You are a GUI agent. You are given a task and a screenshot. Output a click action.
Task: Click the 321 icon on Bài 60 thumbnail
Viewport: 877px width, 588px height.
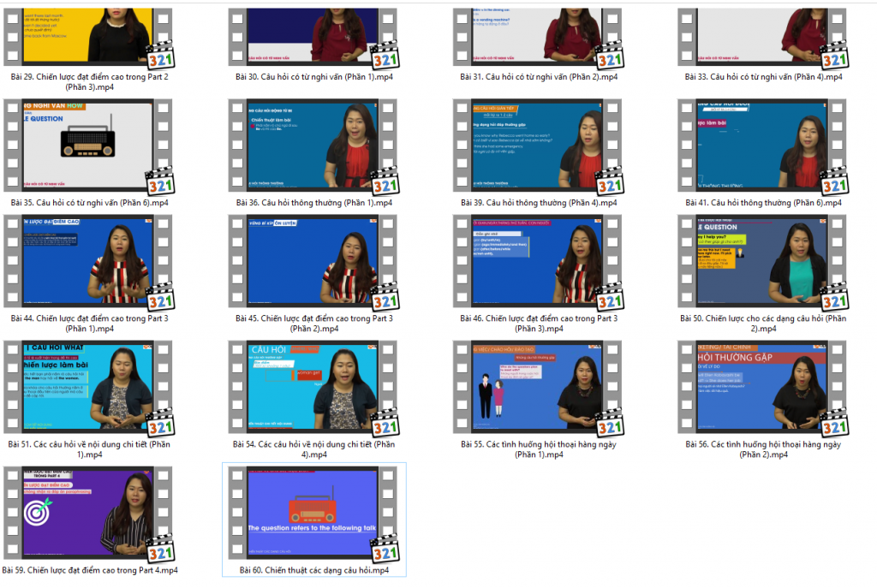click(x=385, y=548)
